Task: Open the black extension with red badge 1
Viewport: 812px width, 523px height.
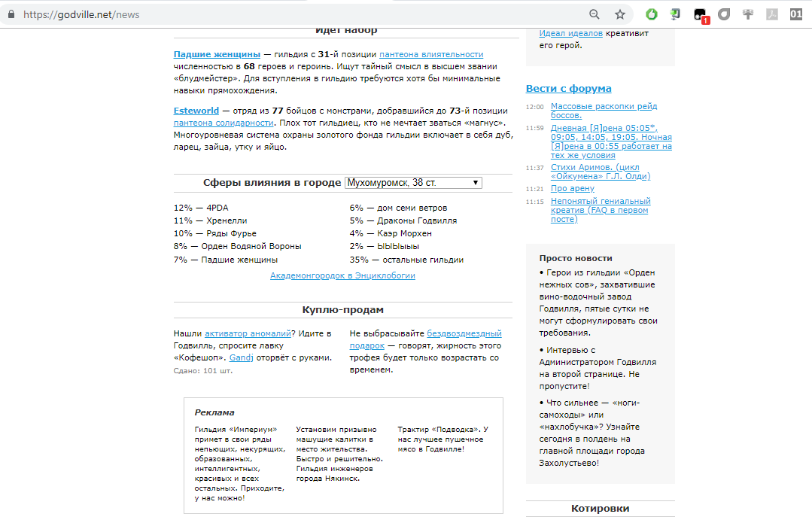Action: [700, 14]
